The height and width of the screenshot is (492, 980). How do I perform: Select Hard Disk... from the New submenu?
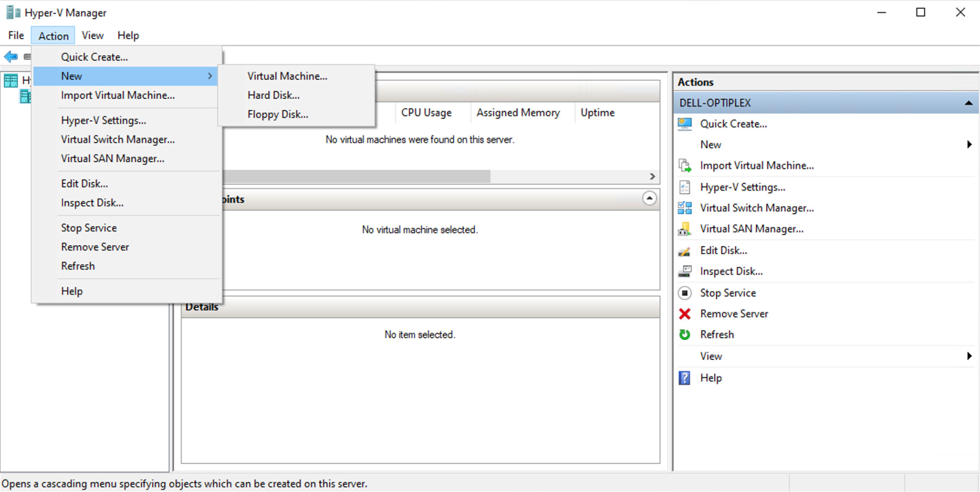[x=296, y=95]
